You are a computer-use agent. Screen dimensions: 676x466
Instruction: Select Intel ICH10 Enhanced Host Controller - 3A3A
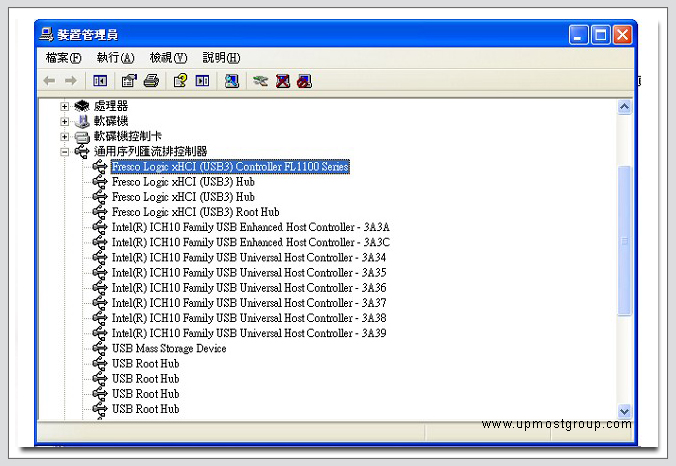click(x=250, y=227)
